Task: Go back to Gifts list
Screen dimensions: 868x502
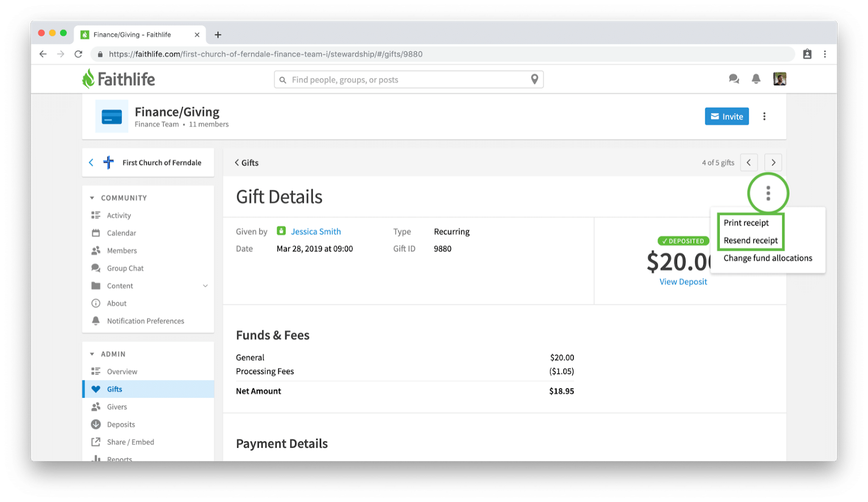Action: [246, 162]
